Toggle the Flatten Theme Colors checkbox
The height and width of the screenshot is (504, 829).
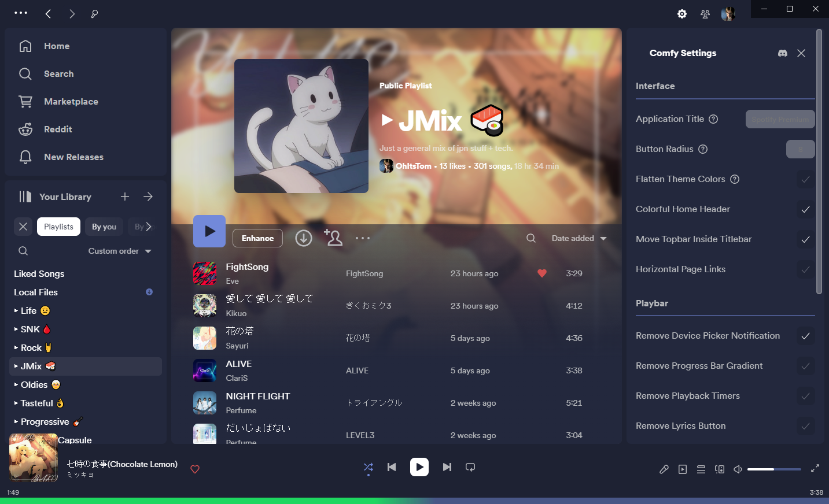tap(805, 179)
